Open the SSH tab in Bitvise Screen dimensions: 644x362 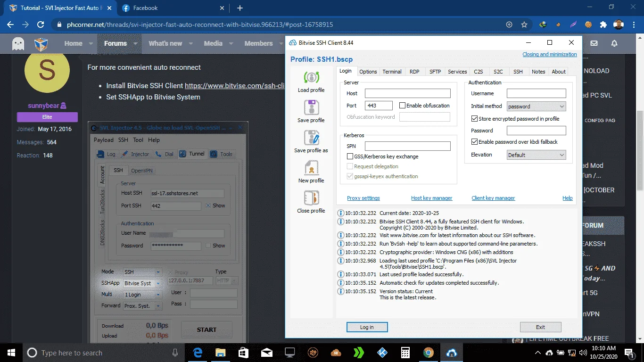(518, 72)
